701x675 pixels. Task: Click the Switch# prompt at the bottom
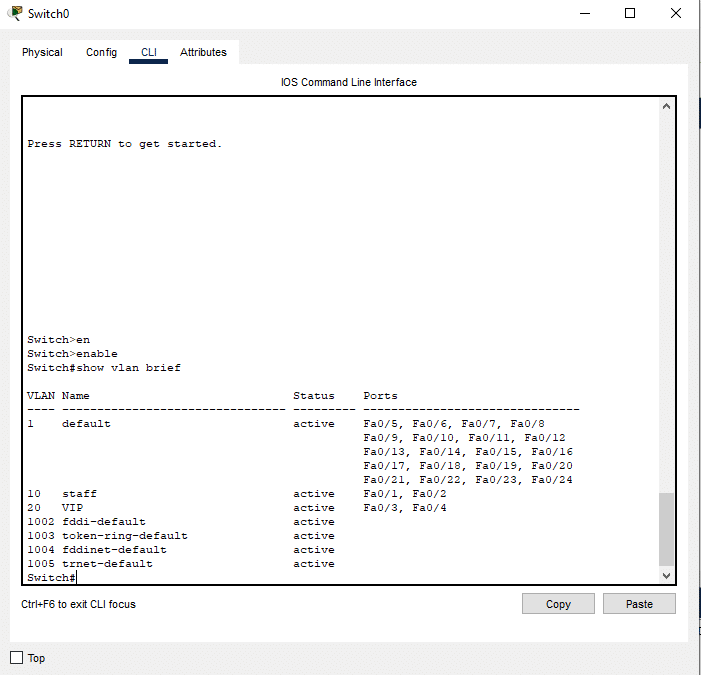point(51,578)
